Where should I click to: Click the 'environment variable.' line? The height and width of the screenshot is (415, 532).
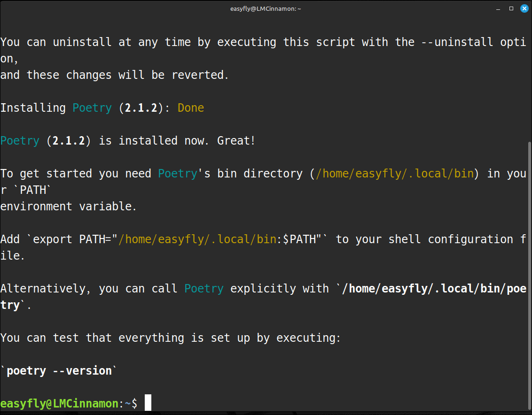(x=68, y=207)
